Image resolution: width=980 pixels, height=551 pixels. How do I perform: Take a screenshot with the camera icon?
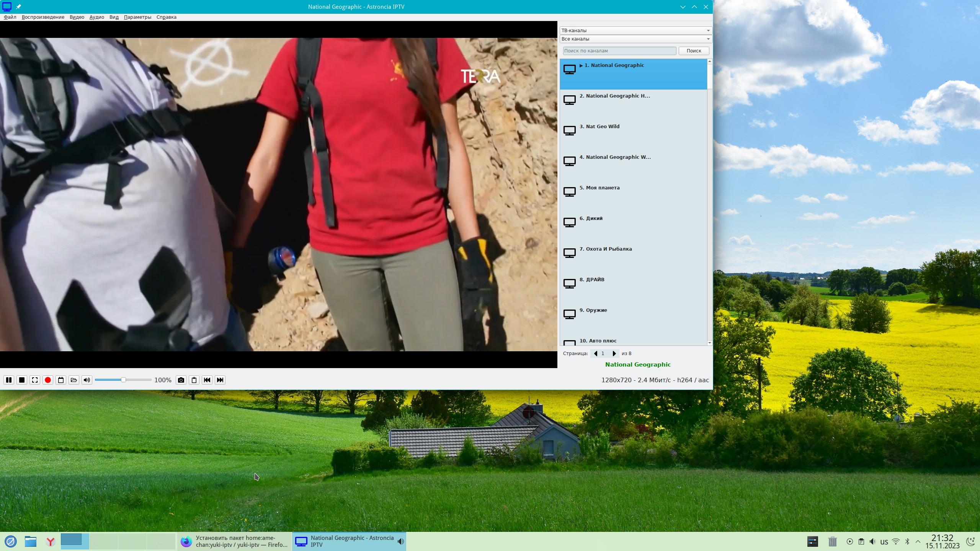(181, 380)
